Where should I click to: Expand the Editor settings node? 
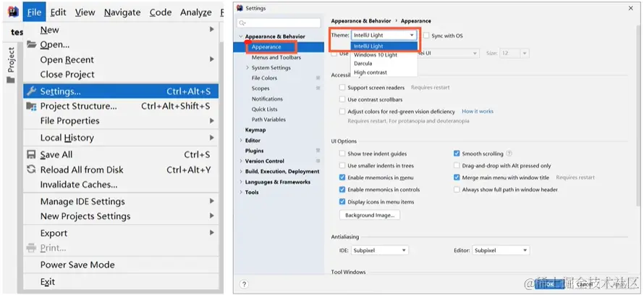pyautogui.click(x=241, y=141)
